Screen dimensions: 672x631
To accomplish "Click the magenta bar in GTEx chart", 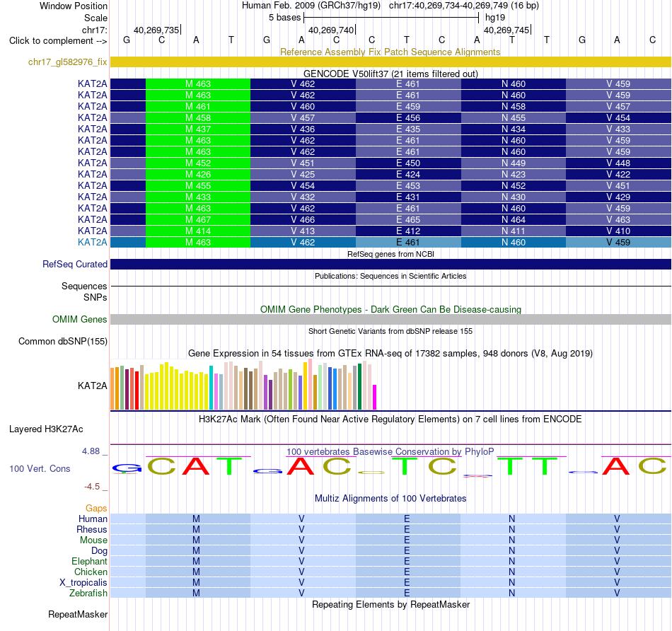I will 375,397.
